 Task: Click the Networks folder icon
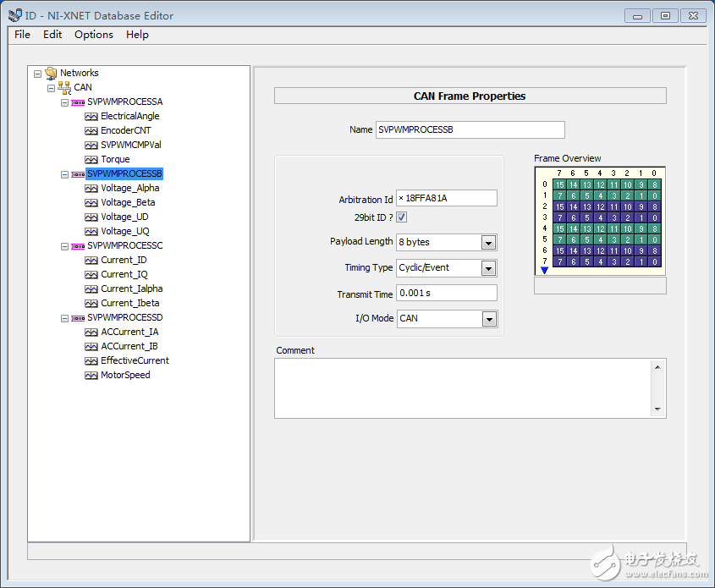[51, 73]
